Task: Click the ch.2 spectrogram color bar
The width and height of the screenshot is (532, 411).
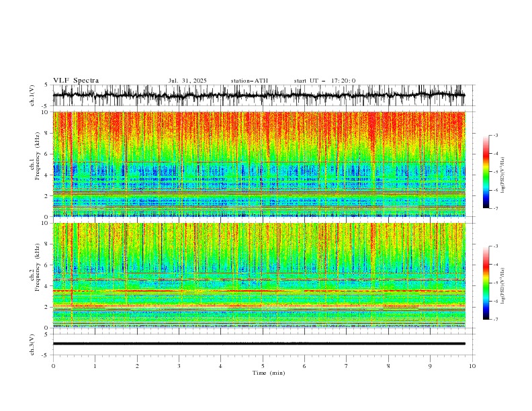Action: click(x=486, y=283)
